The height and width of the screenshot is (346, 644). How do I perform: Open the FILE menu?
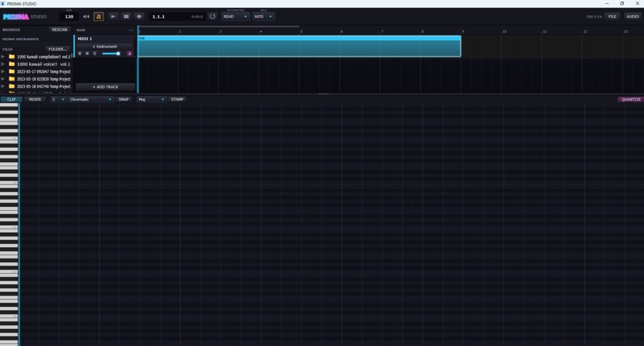click(x=612, y=16)
